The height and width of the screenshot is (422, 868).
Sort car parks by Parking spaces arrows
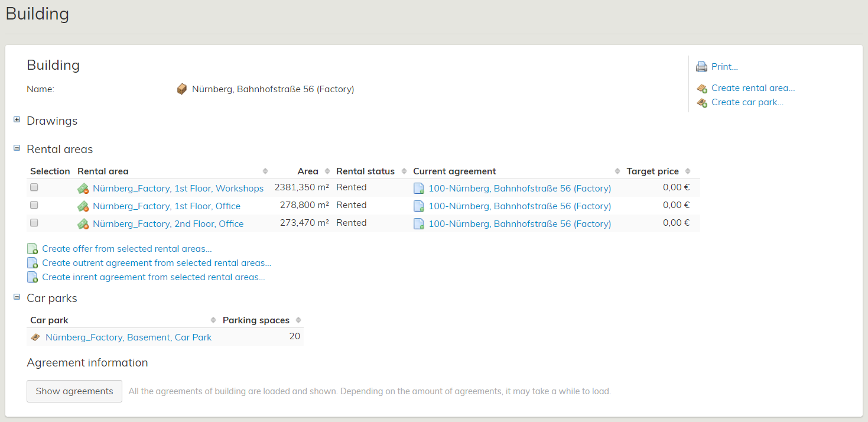[298, 320]
